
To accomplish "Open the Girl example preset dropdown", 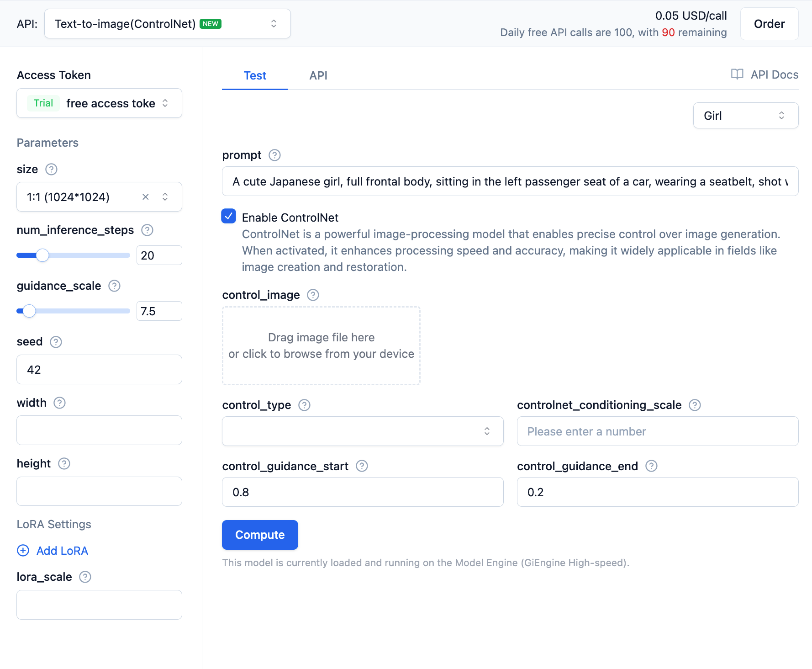I will 745,116.
